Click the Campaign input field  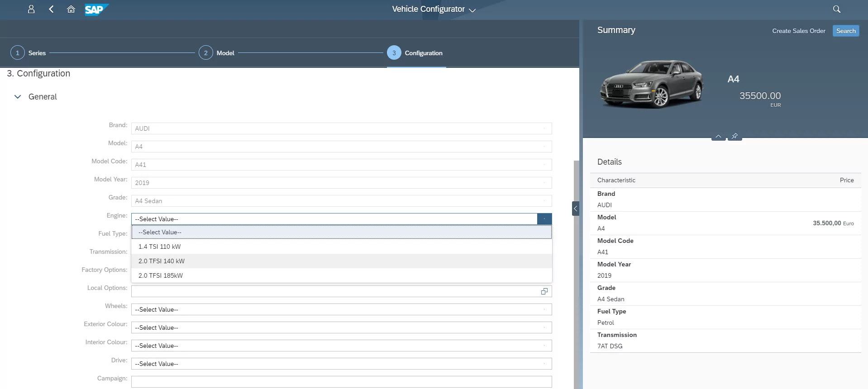(342, 382)
